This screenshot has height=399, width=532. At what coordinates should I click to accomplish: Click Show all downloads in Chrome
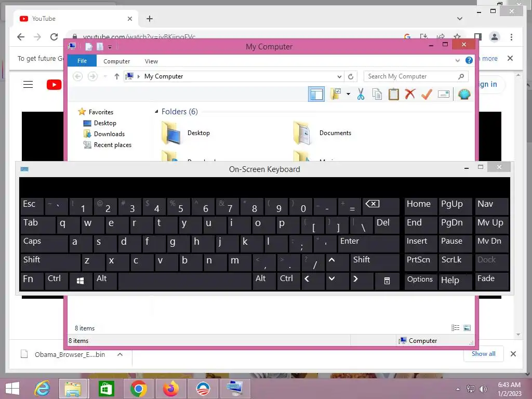[x=484, y=354]
